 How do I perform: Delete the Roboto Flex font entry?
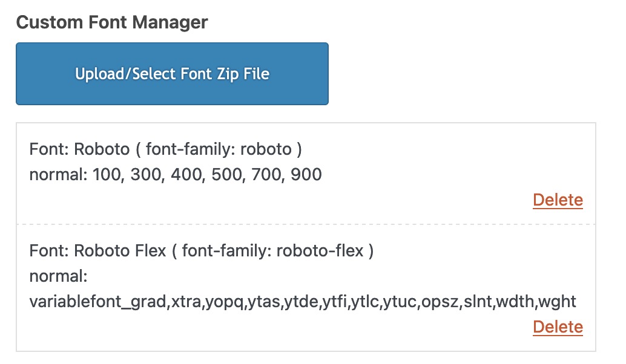coord(558,327)
